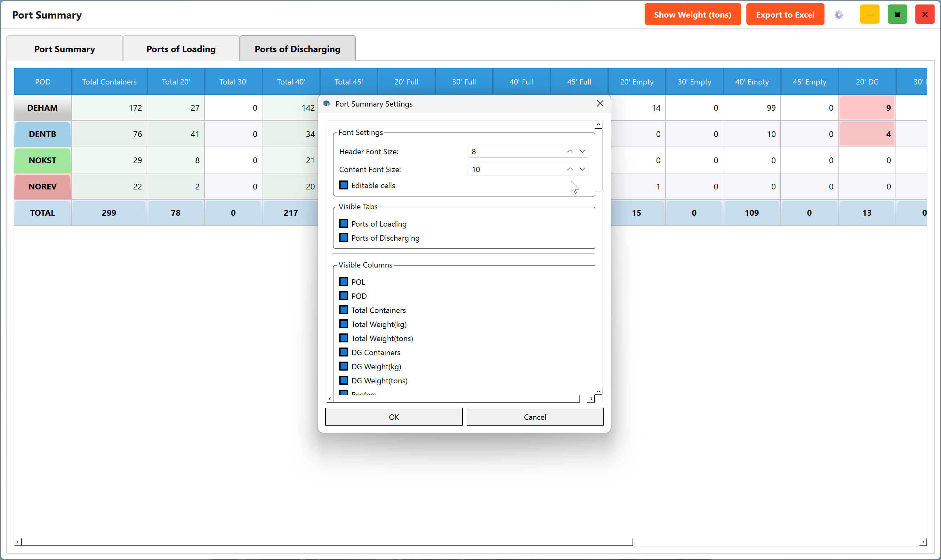Toggle the Total Containers column checkbox
The height and width of the screenshot is (560, 941).
(x=343, y=310)
